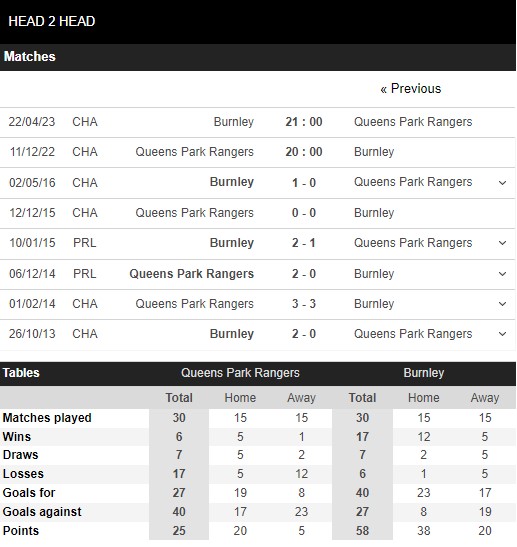Click the PRL competition label on 10/01/15
The height and width of the screenshot is (547, 517).
[x=85, y=243]
